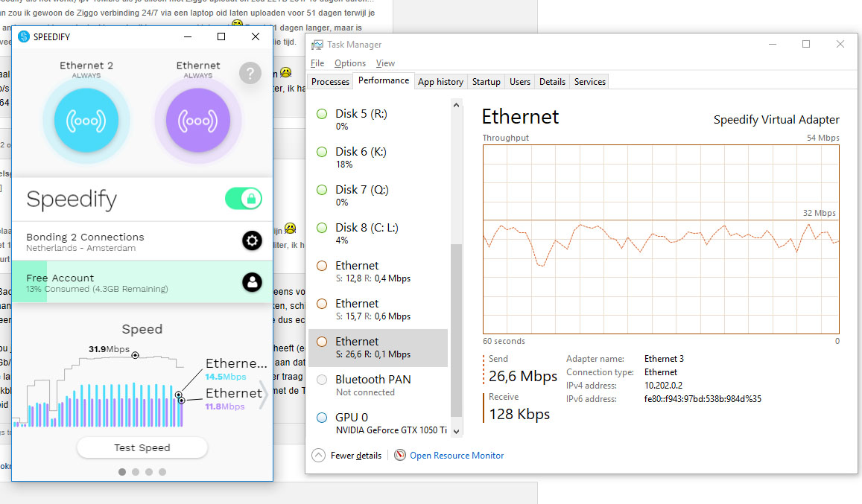The image size is (862, 504).
Task: Open Speedify help question mark
Action: [x=250, y=72]
